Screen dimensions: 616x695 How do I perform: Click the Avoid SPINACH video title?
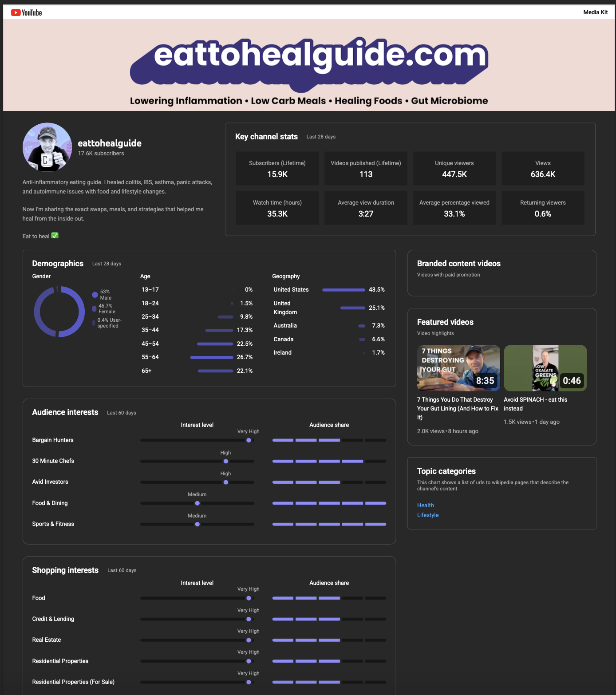(x=535, y=404)
